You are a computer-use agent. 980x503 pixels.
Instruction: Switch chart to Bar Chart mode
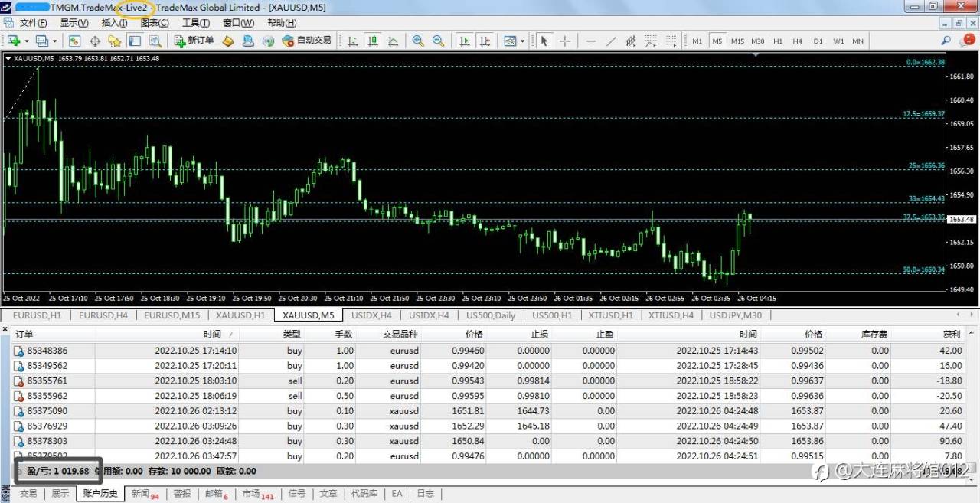point(353,41)
